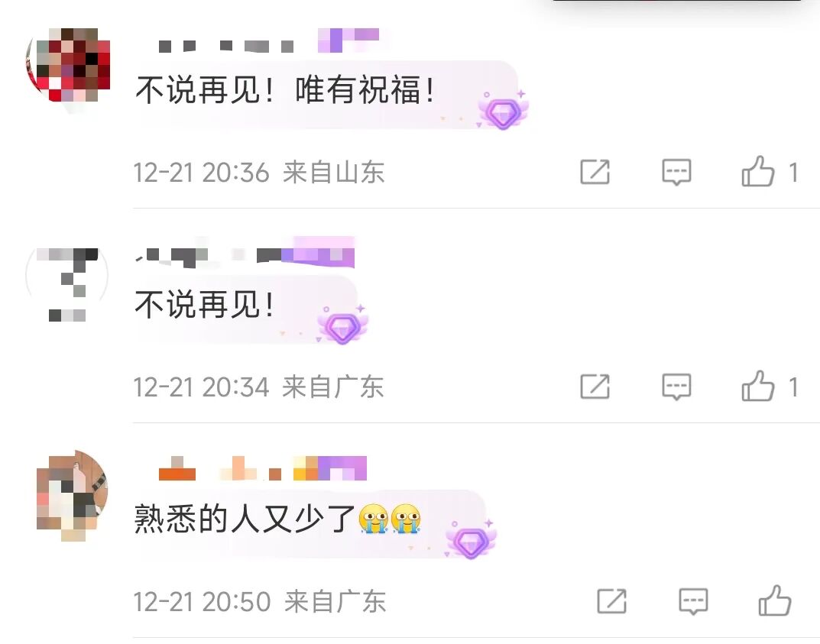Tap diamond badge on second 不说再见 comment

tap(342, 325)
